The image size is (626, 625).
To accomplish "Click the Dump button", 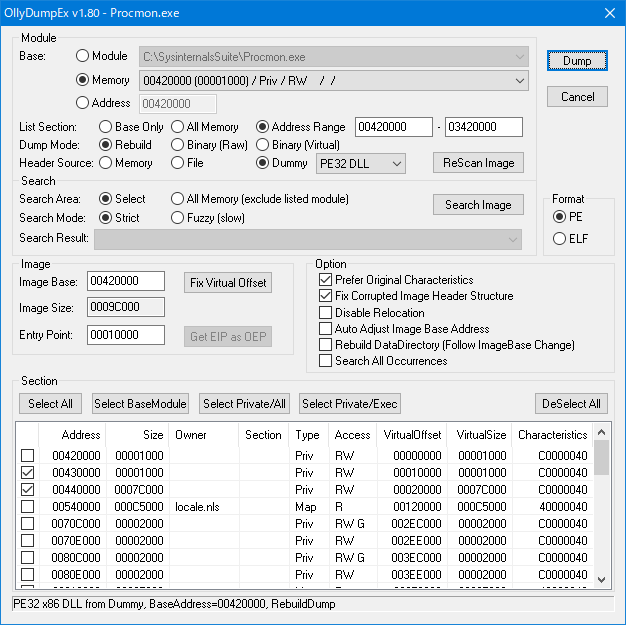I will click(577, 61).
